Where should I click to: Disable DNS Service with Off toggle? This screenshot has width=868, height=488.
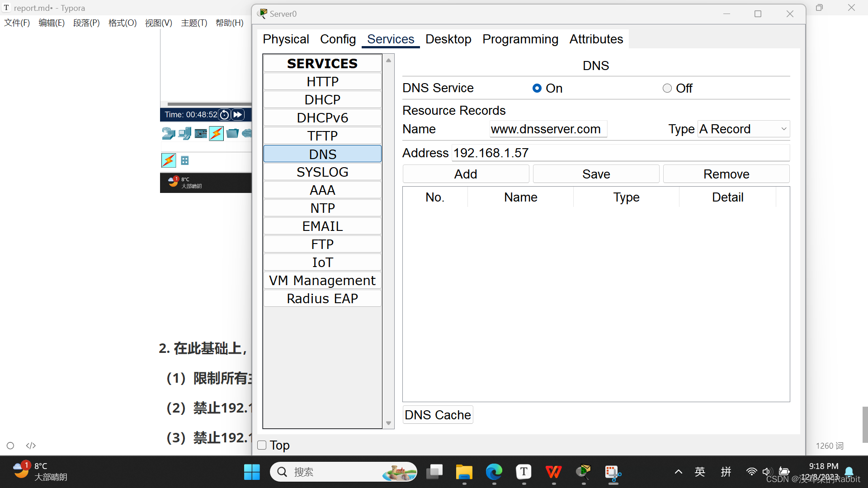pos(667,88)
